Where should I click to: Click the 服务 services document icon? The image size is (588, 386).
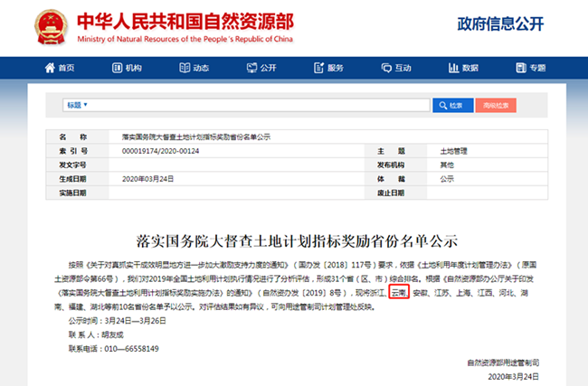pos(320,69)
